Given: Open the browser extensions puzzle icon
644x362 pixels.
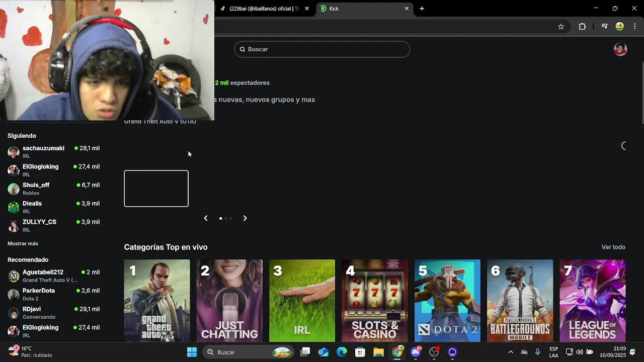Looking at the screenshot, I should point(582,27).
